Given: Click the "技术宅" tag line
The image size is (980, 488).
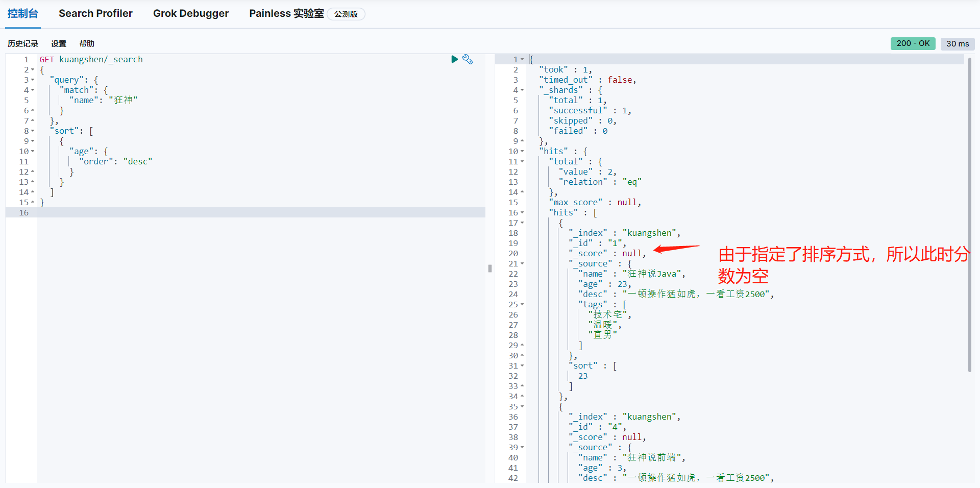Looking at the screenshot, I should (x=609, y=314).
